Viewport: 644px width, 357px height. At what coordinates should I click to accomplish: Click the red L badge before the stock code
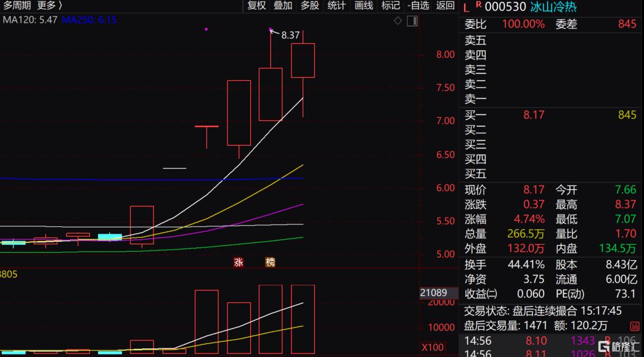pos(466,8)
